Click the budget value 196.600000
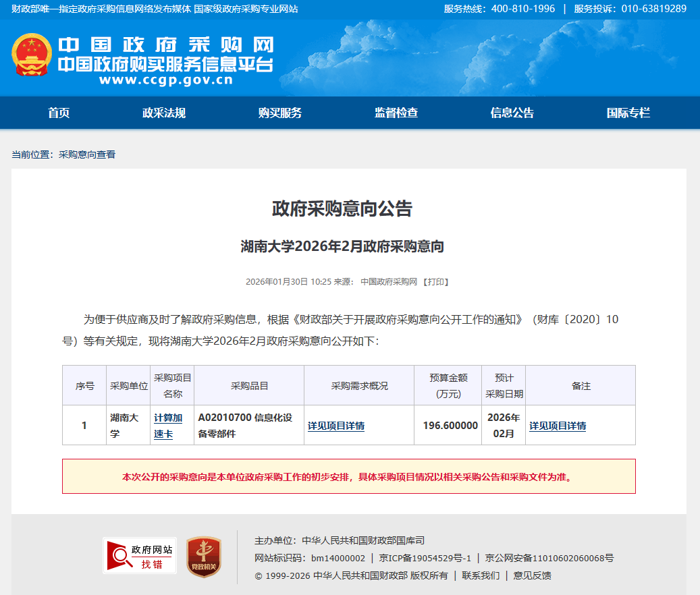Screen dimensions: 700x595 coord(450,426)
